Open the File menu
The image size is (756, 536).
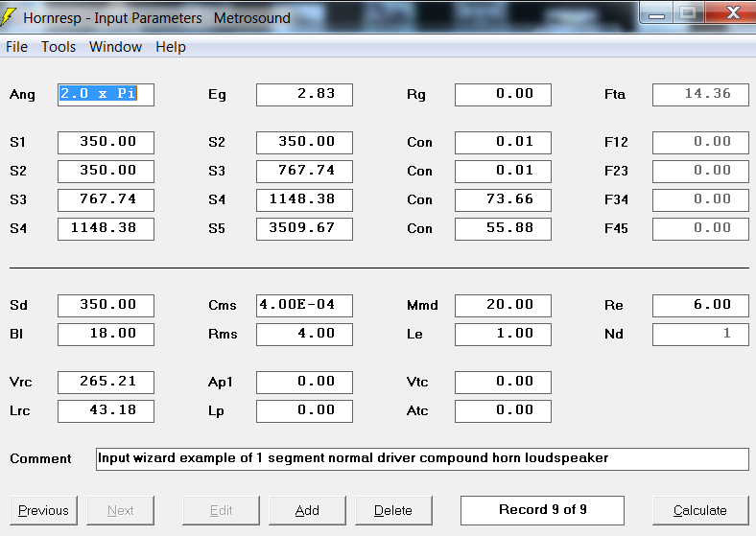pyautogui.click(x=16, y=47)
